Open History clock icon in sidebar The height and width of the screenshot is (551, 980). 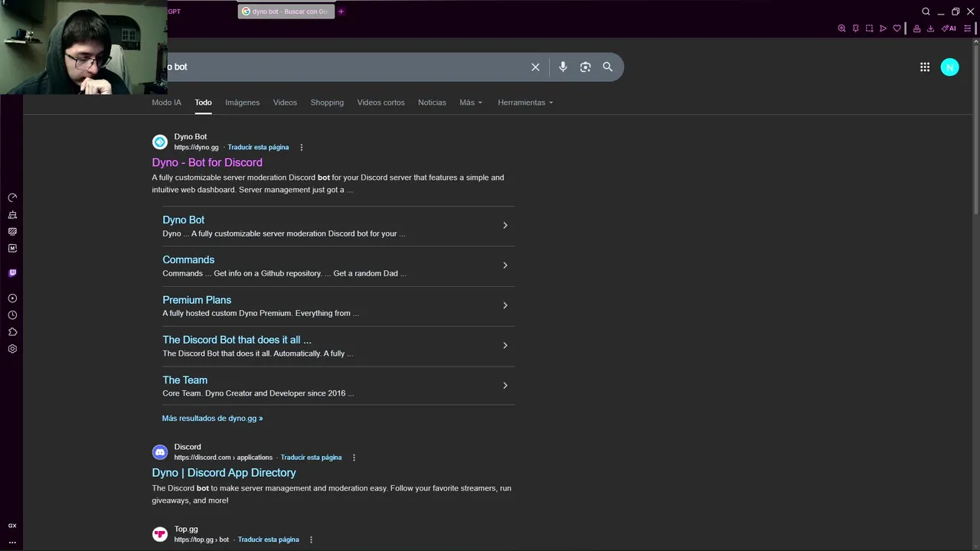pos(12,315)
